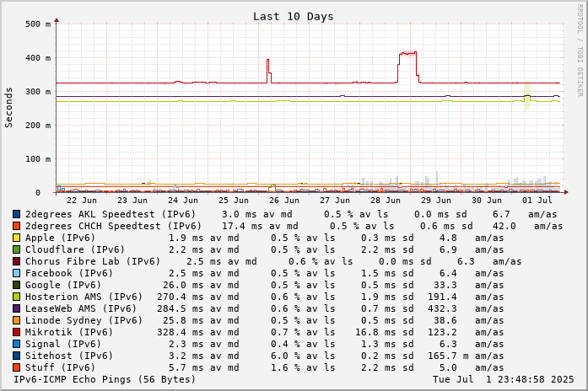Click the Chorus Fibre Lab legend swatch
This screenshot has width=588, height=391.
(16, 261)
